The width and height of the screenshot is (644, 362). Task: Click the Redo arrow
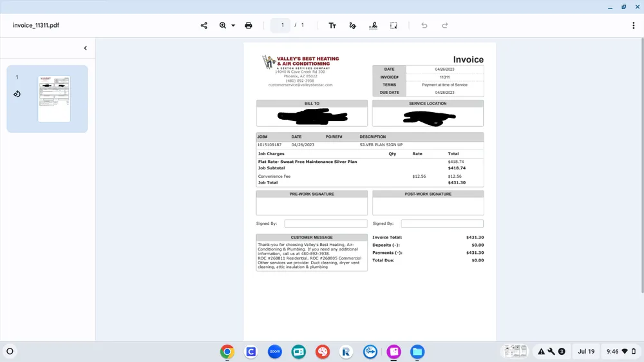coord(445,26)
